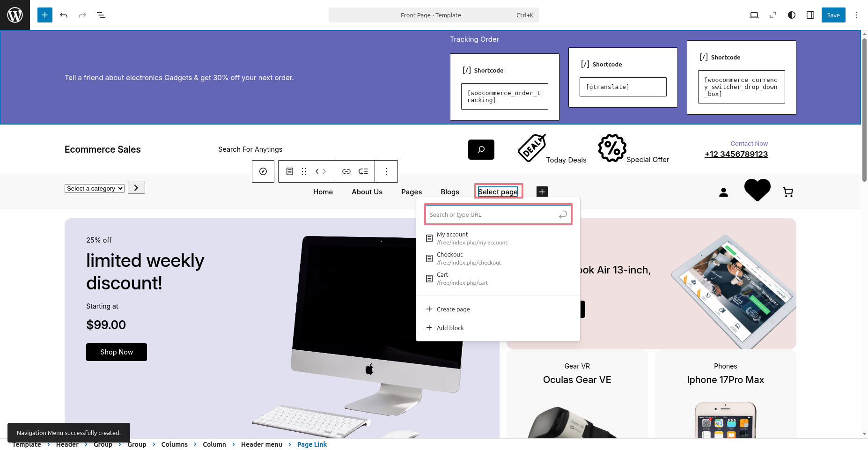Toggle the Settings sidebar panel

[810, 15]
